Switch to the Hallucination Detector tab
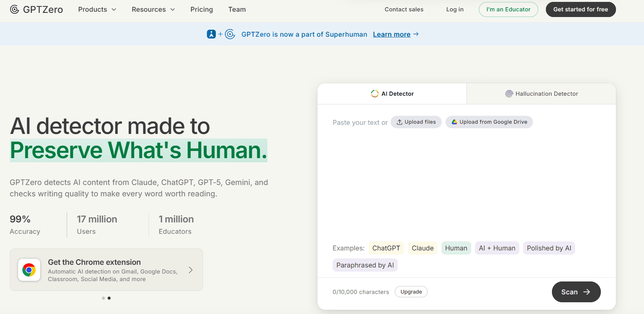 pos(541,94)
